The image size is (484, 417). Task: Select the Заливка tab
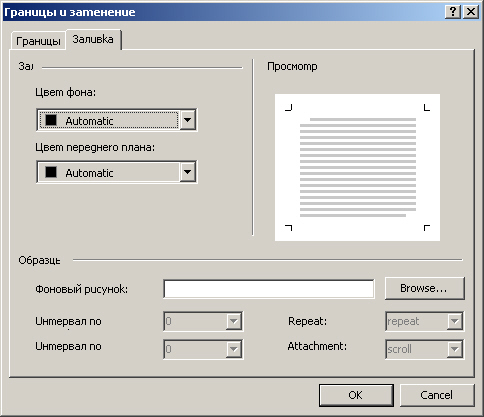pos(93,39)
